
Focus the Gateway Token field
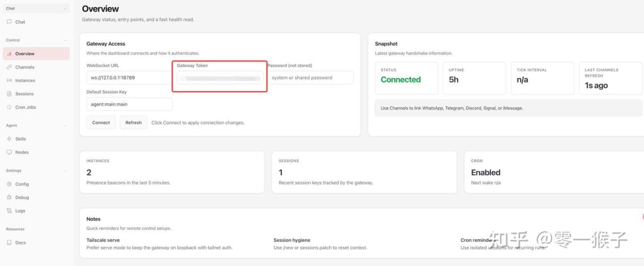tap(220, 78)
